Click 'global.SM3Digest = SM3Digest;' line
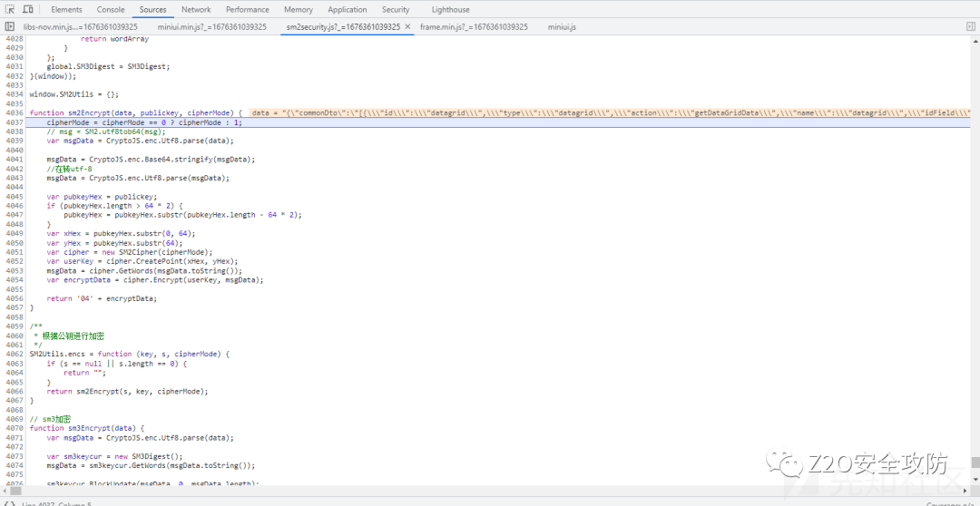This screenshot has width=980, height=506. pos(108,66)
